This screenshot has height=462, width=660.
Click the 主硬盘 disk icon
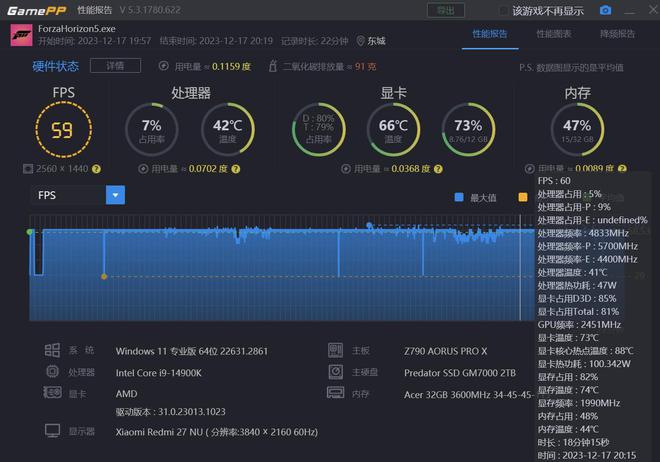point(335,372)
